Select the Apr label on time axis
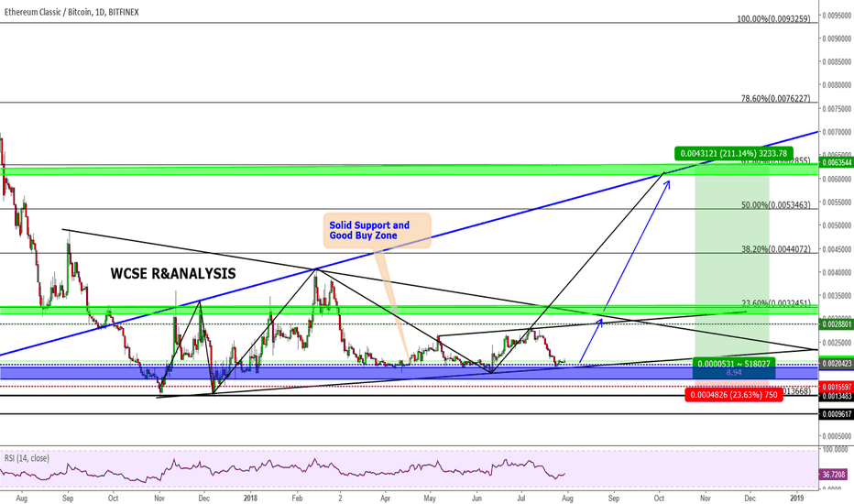Screen dimensions: 854x504 (x=386, y=498)
